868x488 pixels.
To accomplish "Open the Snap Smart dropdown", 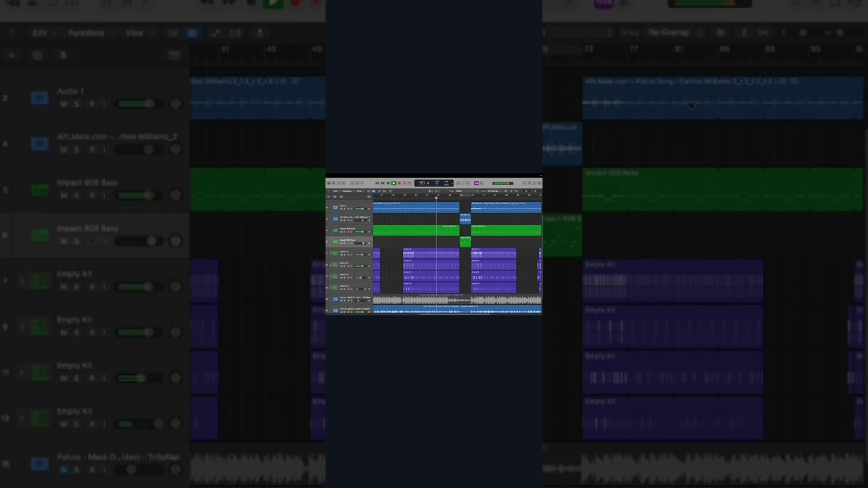I will (467, 191).
